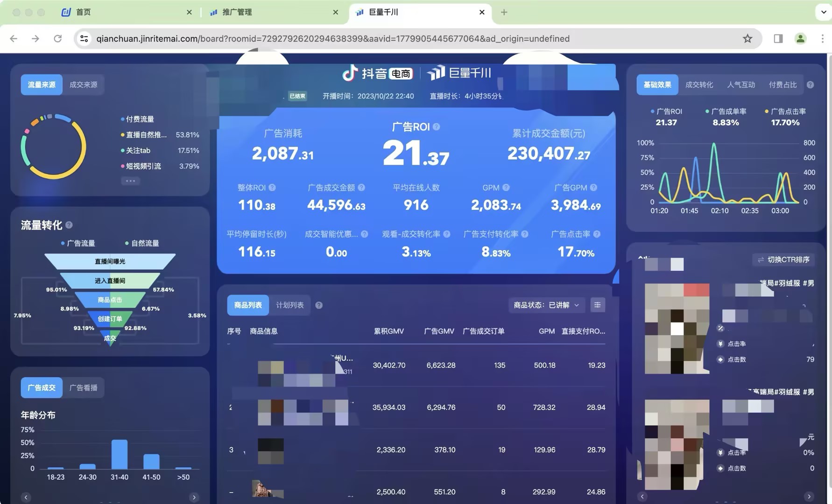Image resolution: width=832 pixels, height=504 pixels.
Task: Click the 31-40 age bar
Action: (x=120, y=455)
